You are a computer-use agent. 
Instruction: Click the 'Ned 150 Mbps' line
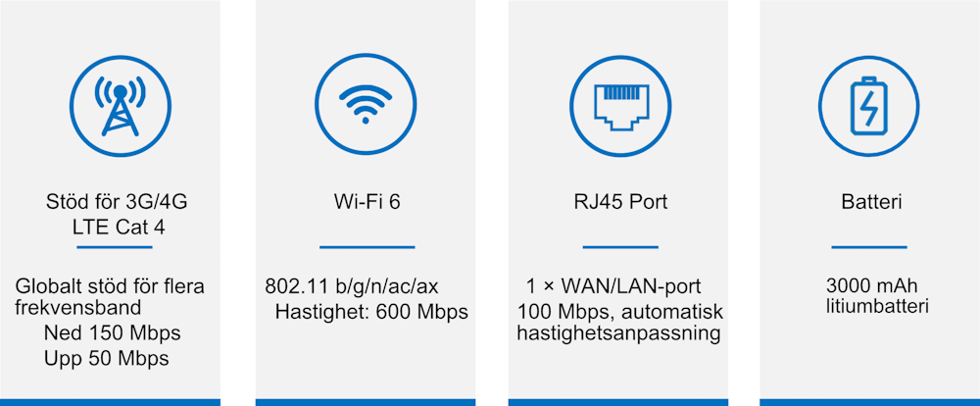pos(112,332)
